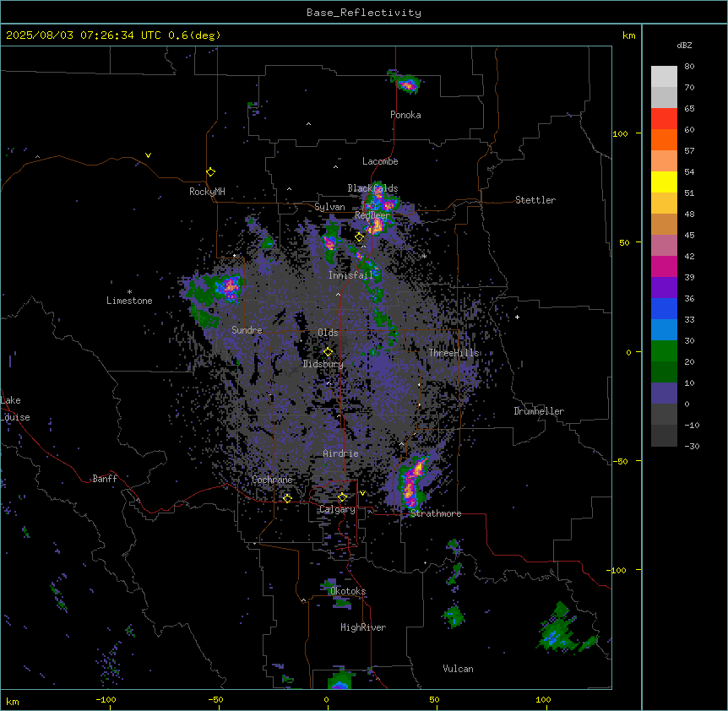Screen dimensions: 728x711
Task: Click the yellow diamond marker below Cochrane
Action: click(287, 498)
